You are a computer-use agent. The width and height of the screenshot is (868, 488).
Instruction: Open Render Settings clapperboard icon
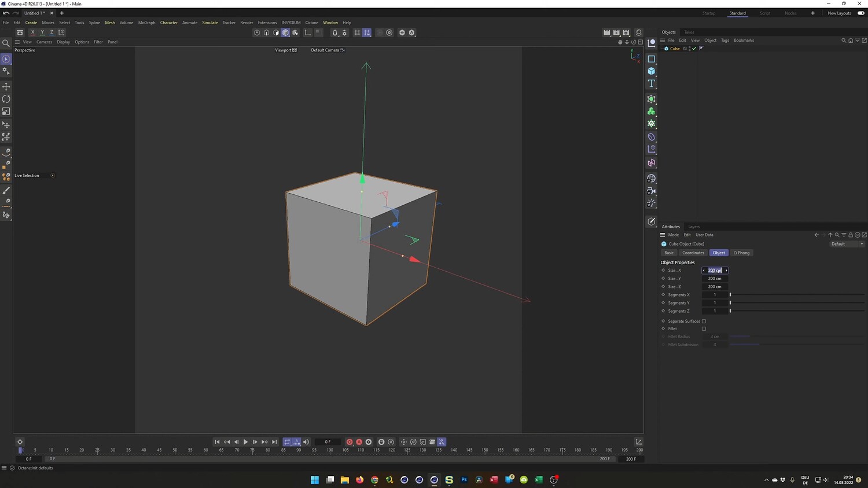tap(626, 33)
